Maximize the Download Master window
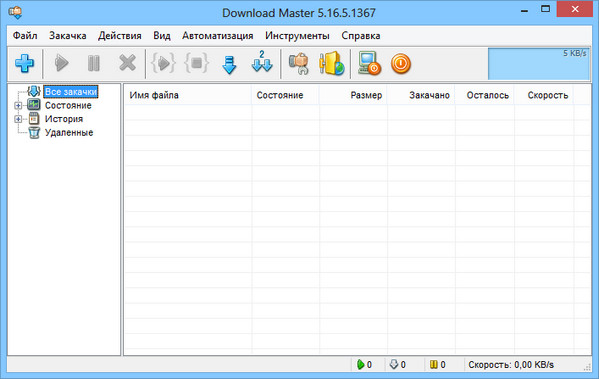The height and width of the screenshot is (379, 599). pyautogui.click(x=546, y=9)
